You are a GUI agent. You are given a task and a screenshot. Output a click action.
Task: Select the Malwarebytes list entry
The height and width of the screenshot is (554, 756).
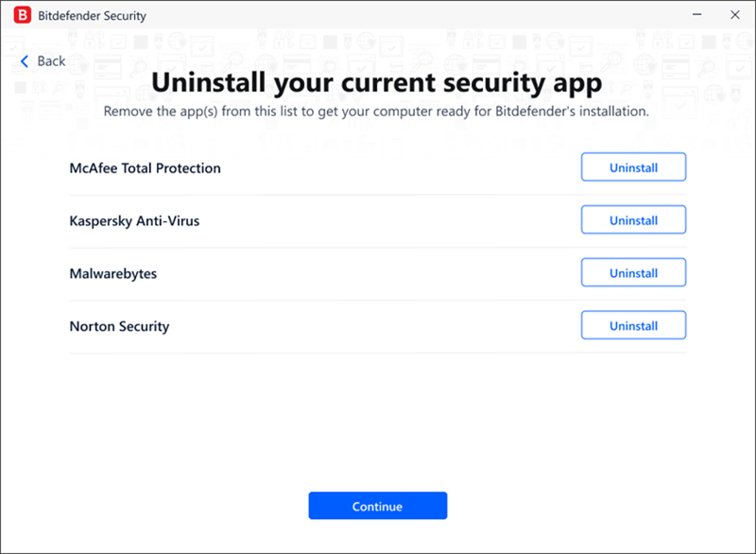tap(113, 274)
